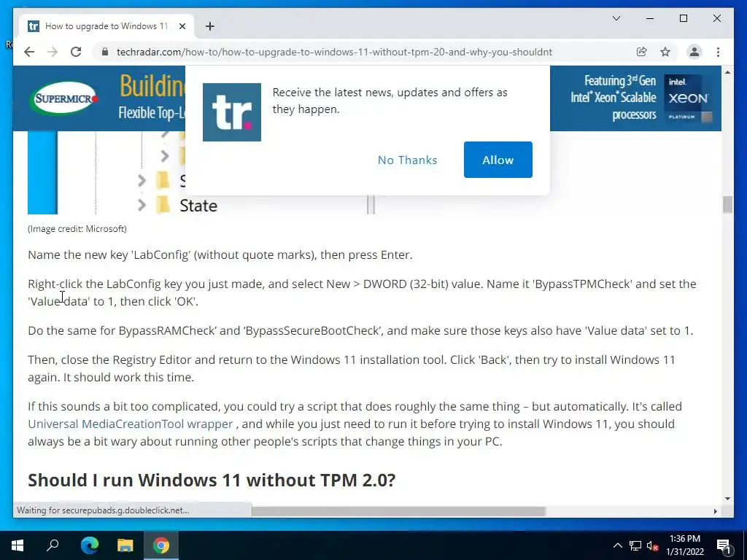Share this page via the share icon
This screenshot has height=560, width=747.
click(x=642, y=52)
